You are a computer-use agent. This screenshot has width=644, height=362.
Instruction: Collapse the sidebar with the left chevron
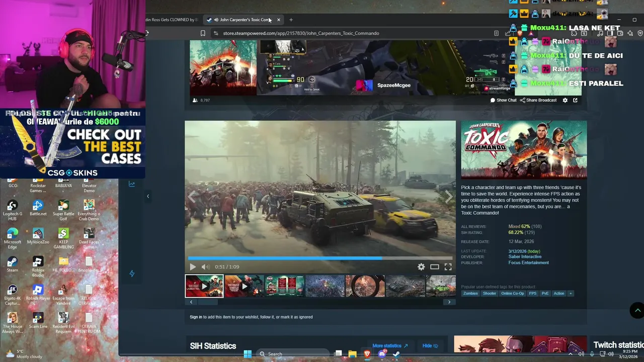point(148,196)
